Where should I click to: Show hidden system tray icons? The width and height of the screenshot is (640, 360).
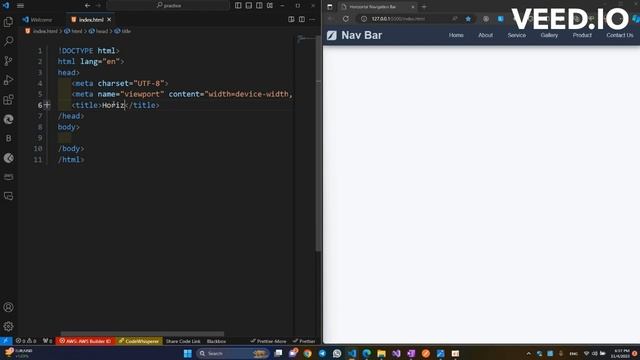(x=529, y=353)
